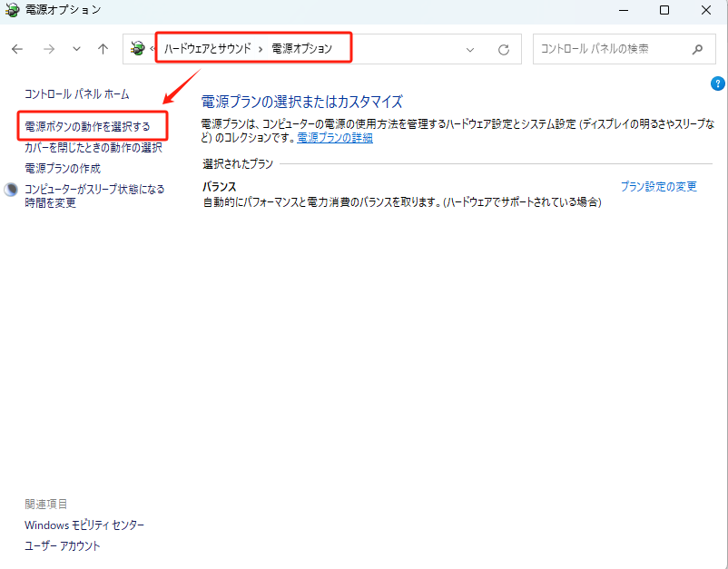Click the 電源オプション icon in the title bar
This screenshot has height=569, width=728.
coord(13,10)
